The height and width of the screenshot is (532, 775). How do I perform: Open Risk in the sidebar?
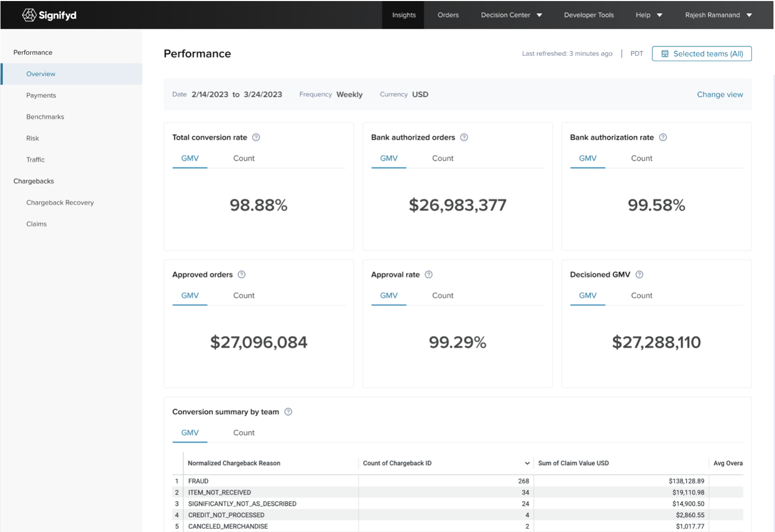[32, 138]
